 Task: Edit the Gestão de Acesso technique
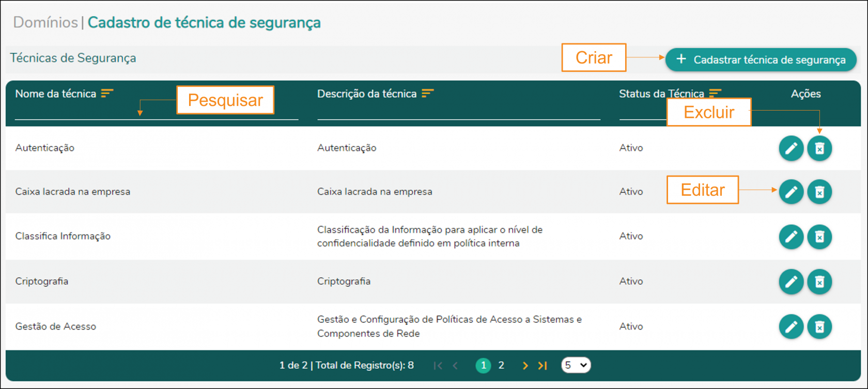(791, 326)
